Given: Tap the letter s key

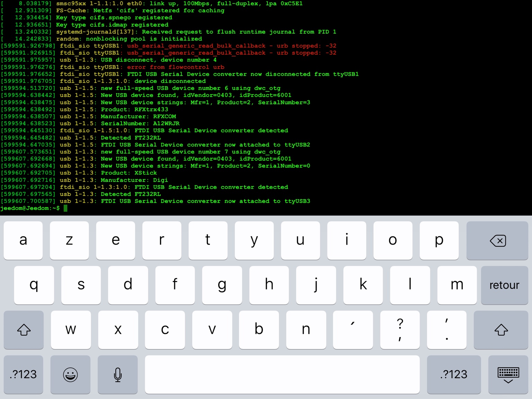Looking at the screenshot, I should pyautogui.click(x=81, y=285).
